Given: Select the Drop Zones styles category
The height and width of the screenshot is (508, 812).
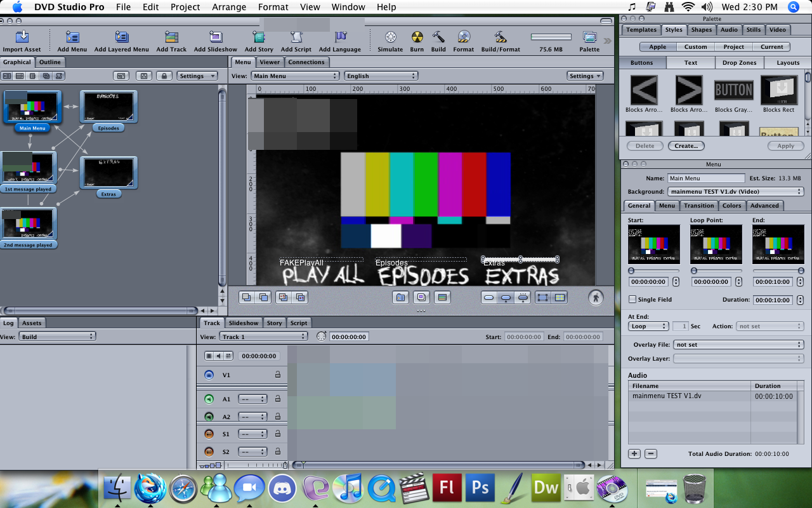Looking at the screenshot, I should 740,62.
